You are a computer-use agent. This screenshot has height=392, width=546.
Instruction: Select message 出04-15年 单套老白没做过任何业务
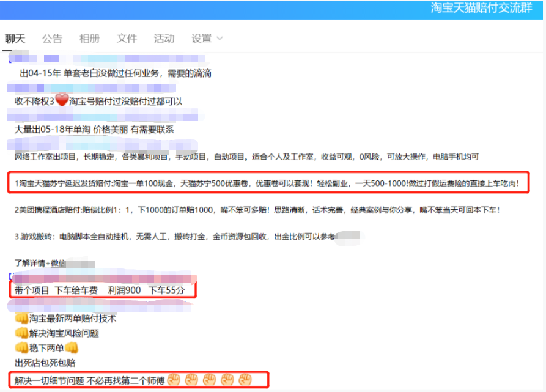click(116, 73)
